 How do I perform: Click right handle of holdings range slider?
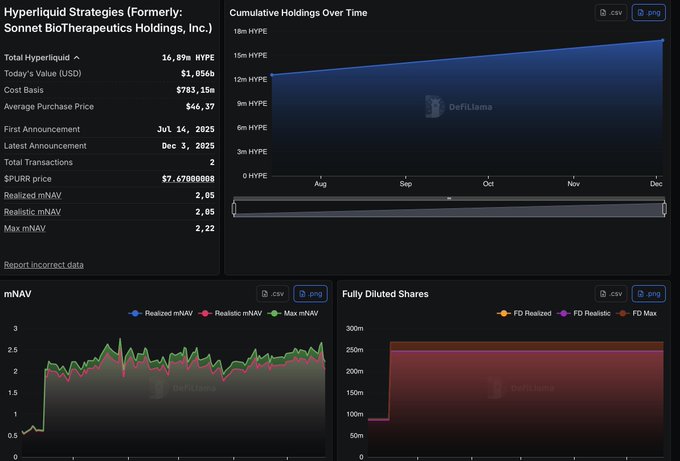664,209
